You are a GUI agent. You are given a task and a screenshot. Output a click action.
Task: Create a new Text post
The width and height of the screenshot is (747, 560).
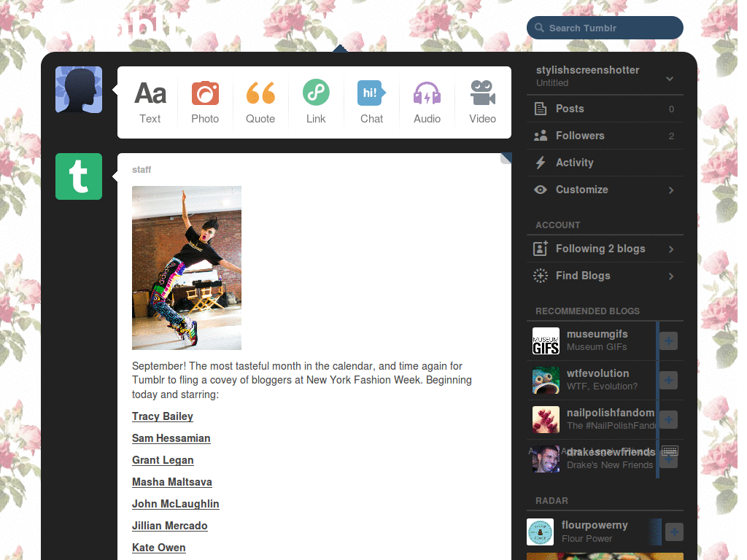pyautogui.click(x=150, y=102)
